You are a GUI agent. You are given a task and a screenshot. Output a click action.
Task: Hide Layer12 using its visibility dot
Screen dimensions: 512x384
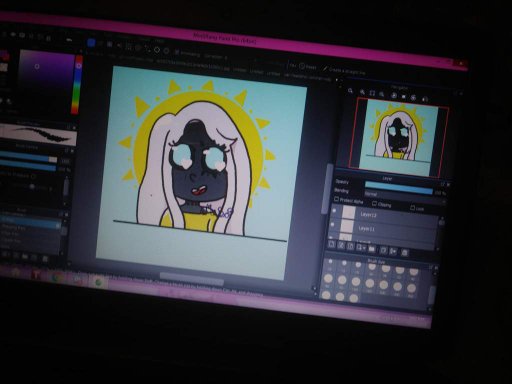(x=334, y=211)
